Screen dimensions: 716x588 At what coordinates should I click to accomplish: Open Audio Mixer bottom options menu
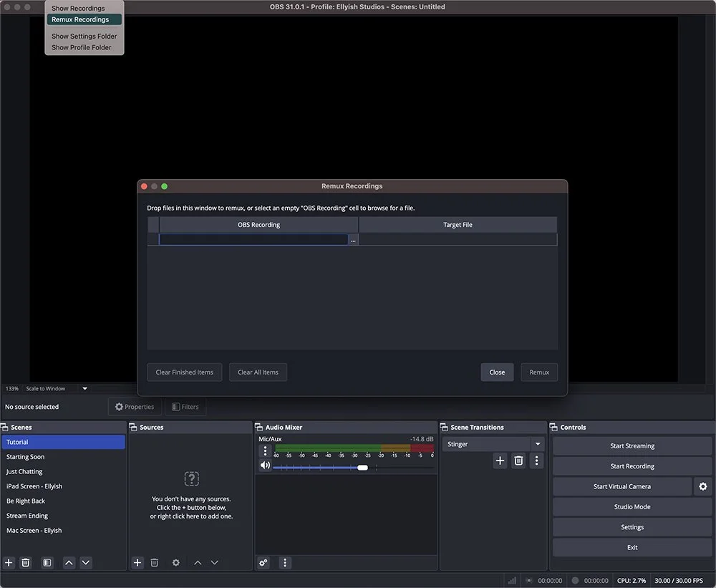click(285, 562)
